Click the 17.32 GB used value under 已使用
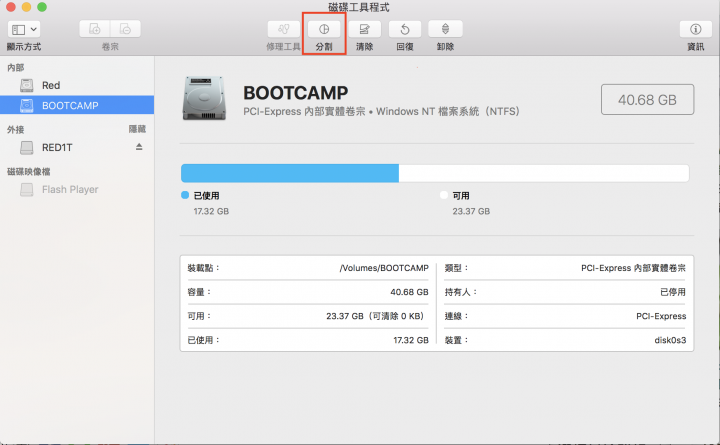Screen dimensions: 720x445 tap(211, 211)
